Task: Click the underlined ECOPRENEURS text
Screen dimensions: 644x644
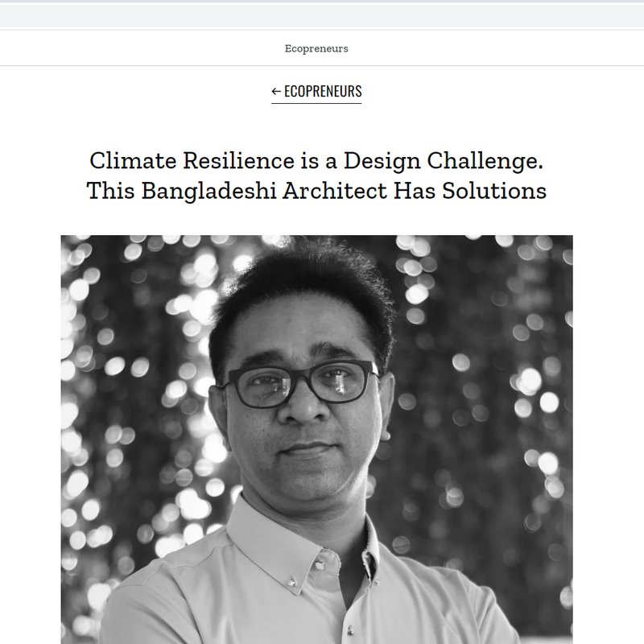Action: click(x=324, y=91)
